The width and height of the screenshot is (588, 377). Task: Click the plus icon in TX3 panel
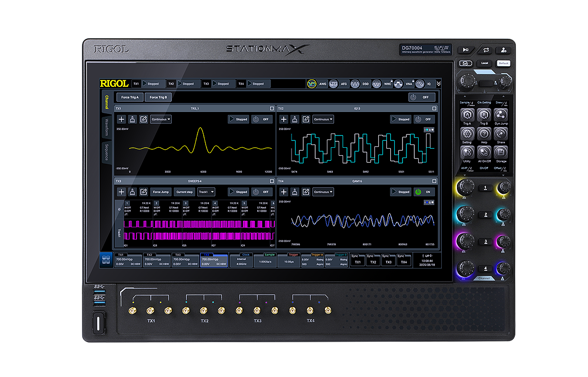(121, 191)
